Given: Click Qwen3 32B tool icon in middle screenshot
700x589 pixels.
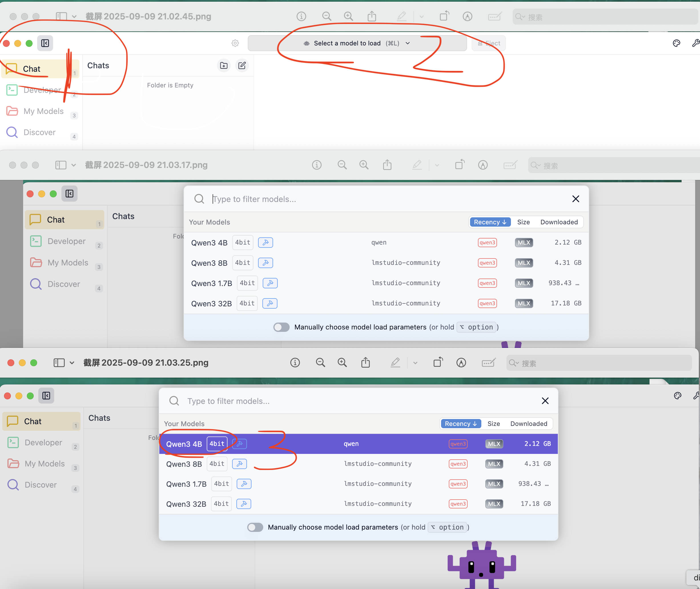Looking at the screenshot, I should pyautogui.click(x=270, y=304).
